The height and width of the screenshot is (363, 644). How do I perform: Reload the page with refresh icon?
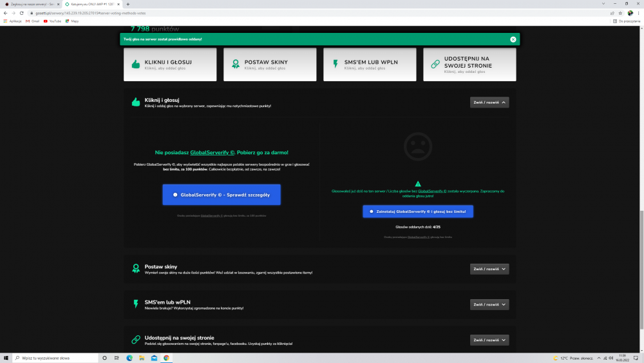[x=22, y=13]
